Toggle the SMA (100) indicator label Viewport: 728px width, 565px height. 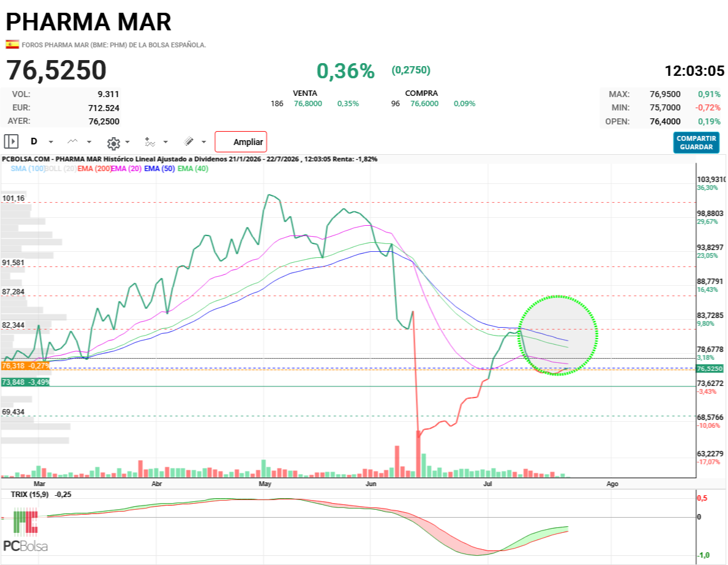pyautogui.click(x=28, y=169)
